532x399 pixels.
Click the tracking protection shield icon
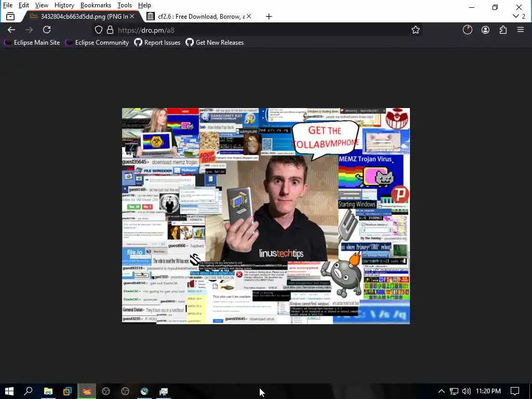98,30
